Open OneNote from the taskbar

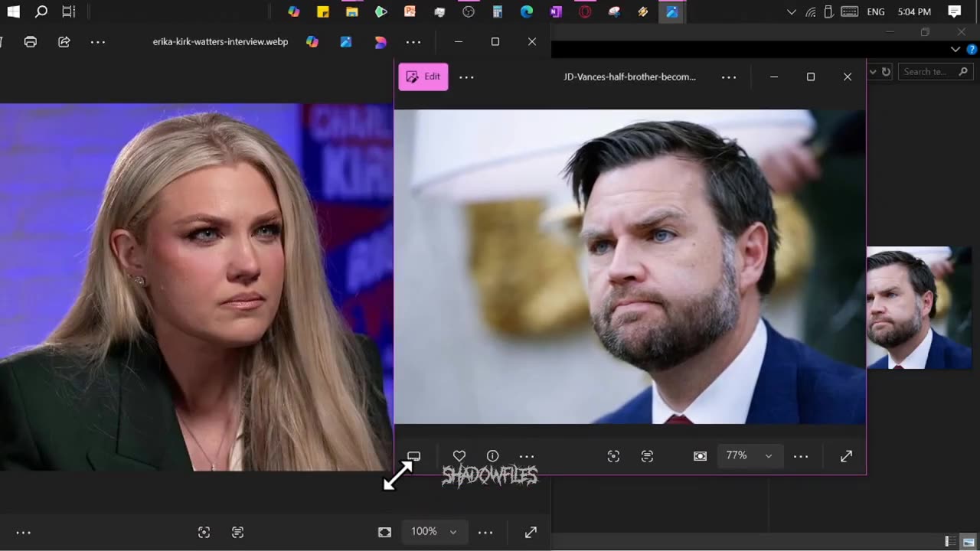click(556, 11)
